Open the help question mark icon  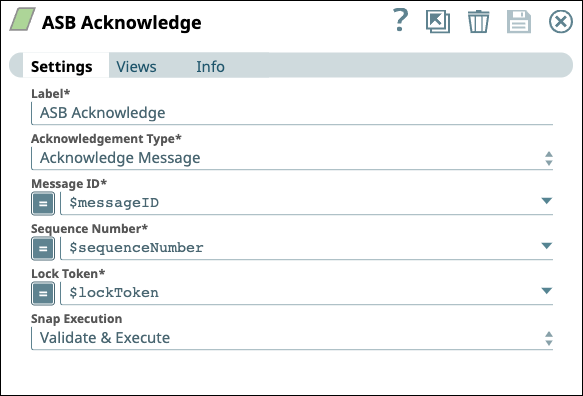[401, 21]
